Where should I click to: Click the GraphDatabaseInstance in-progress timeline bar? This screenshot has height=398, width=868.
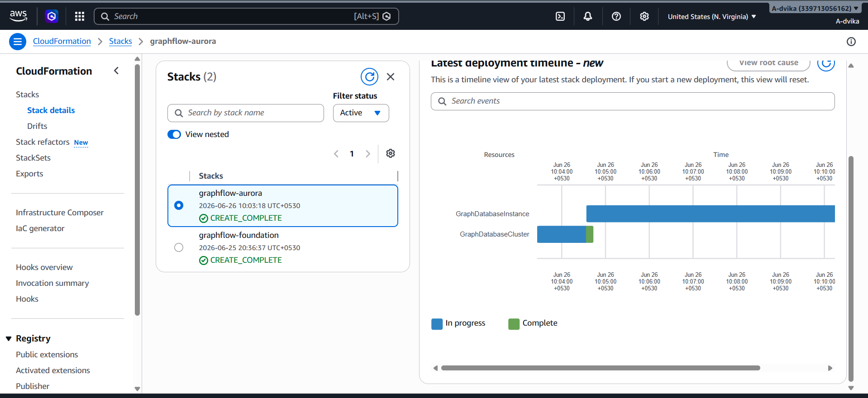pos(711,214)
